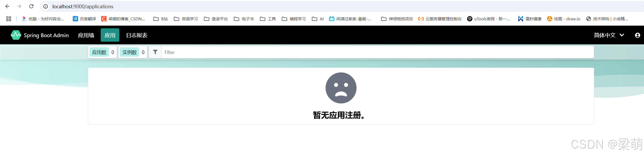Viewport: 644px width, 155px height.
Task: Open the 神领物流项目 bookmark folder
Action: coord(397,19)
